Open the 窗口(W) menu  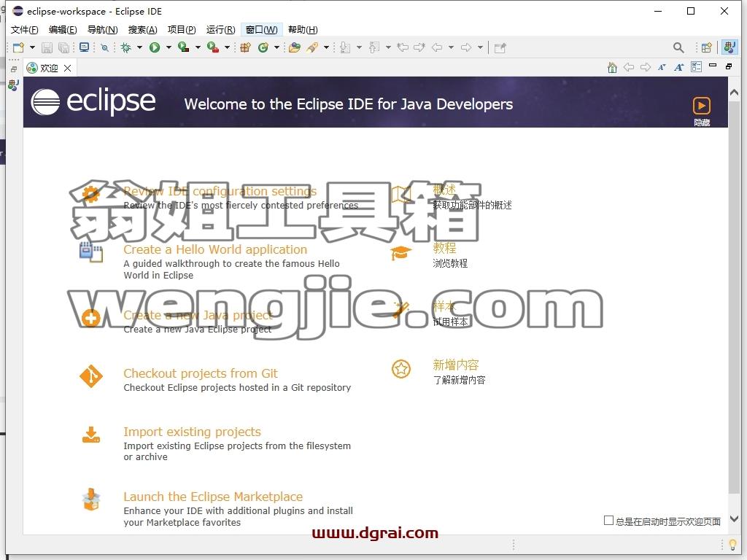(x=262, y=30)
